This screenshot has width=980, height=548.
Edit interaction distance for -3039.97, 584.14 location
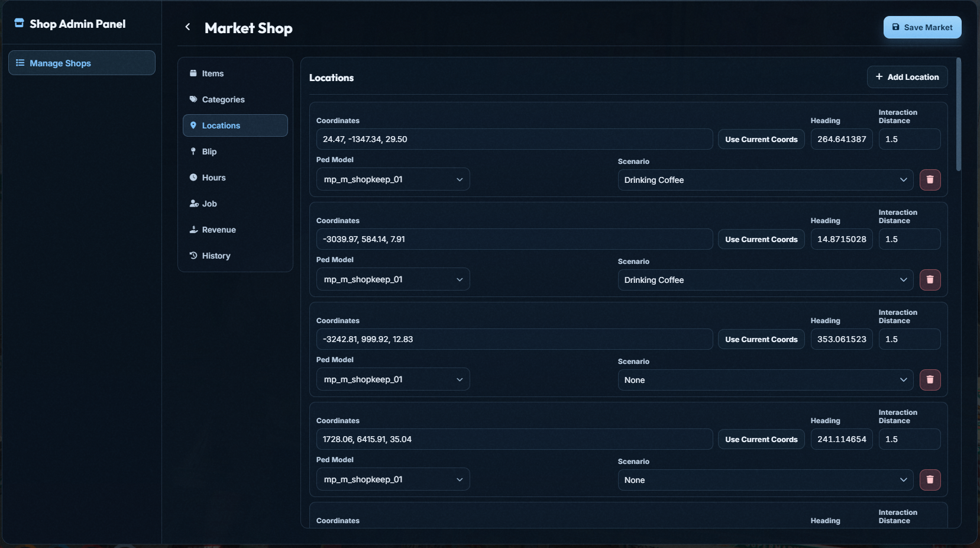[x=910, y=239]
